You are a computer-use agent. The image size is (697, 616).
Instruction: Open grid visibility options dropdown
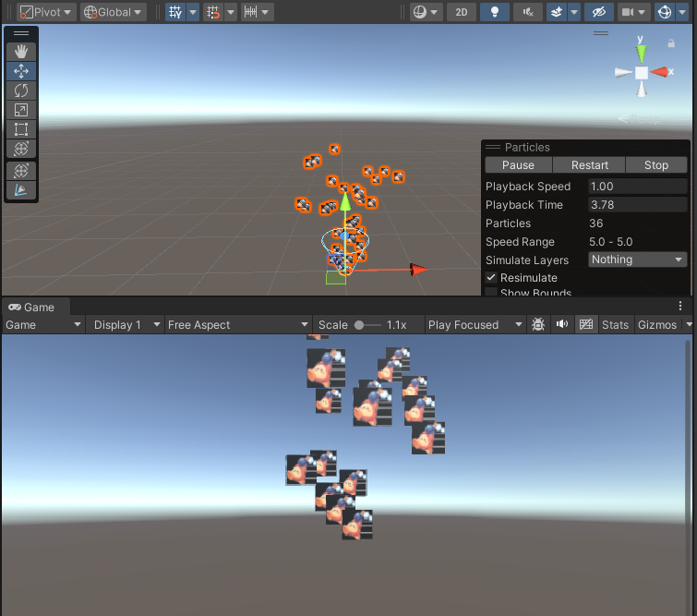point(193,12)
